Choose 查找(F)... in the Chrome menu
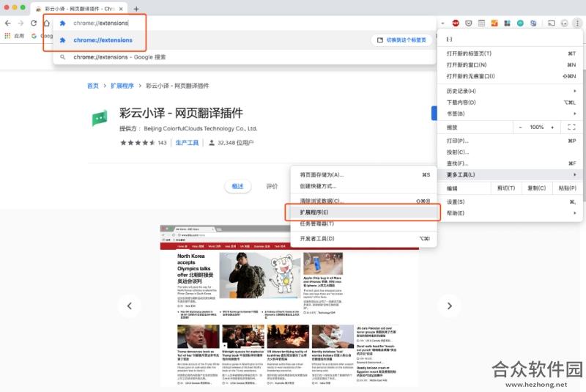The height and width of the screenshot is (392, 586). click(511, 163)
